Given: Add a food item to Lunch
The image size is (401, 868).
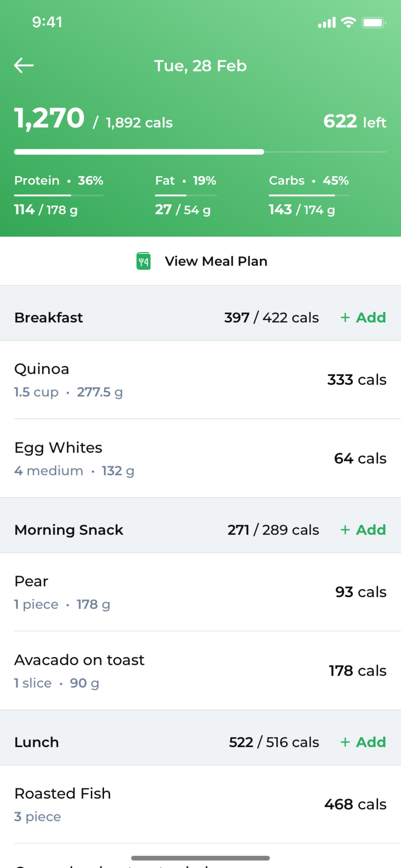Looking at the screenshot, I should pos(363,742).
